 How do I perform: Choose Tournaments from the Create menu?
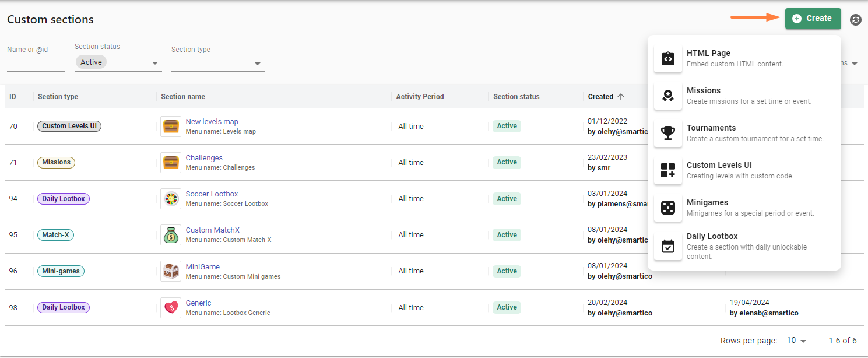pyautogui.click(x=711, y=128)
